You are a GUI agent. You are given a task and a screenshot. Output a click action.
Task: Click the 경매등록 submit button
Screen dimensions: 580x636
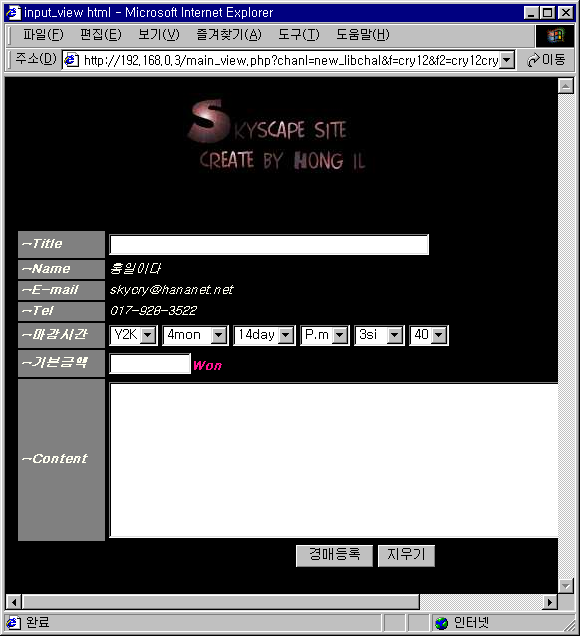334,555
